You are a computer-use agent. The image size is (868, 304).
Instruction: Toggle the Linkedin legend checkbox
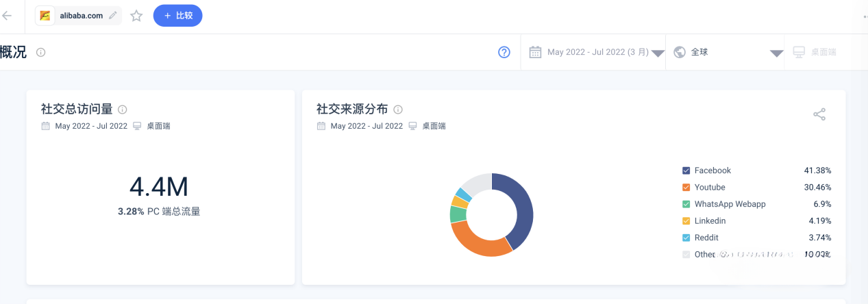tap(686, 221)
